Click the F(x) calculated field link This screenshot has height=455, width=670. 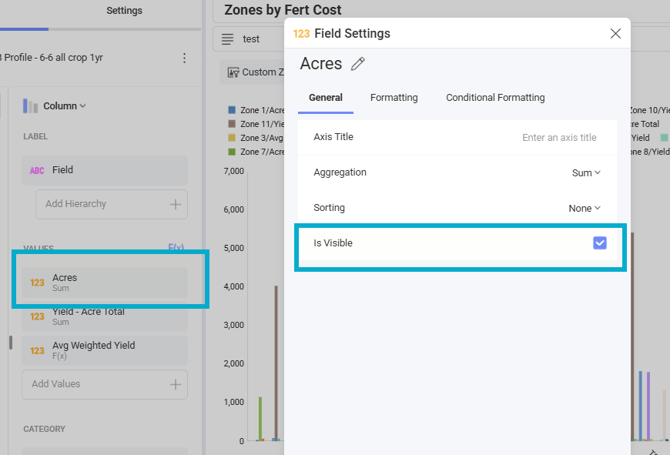click(176, 247)
